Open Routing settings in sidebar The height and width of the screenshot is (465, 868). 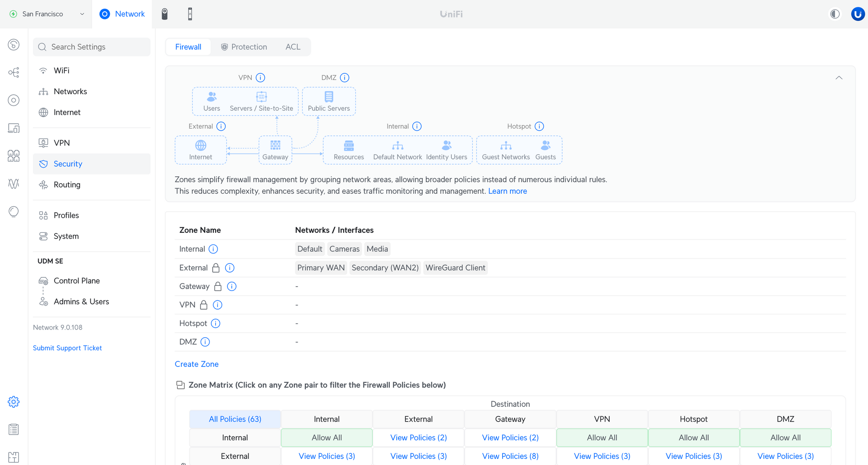point(67,185)
